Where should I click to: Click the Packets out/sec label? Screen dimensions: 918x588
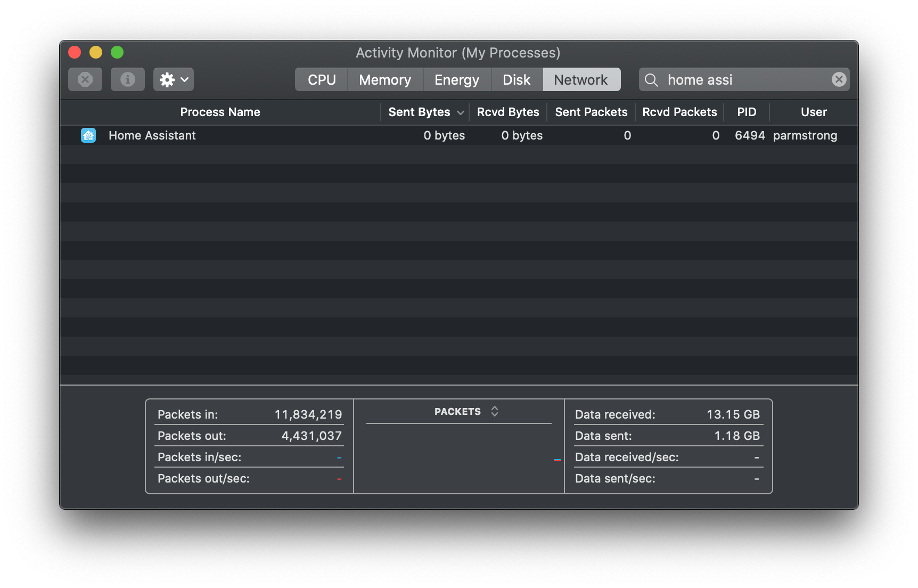point(203,478)
